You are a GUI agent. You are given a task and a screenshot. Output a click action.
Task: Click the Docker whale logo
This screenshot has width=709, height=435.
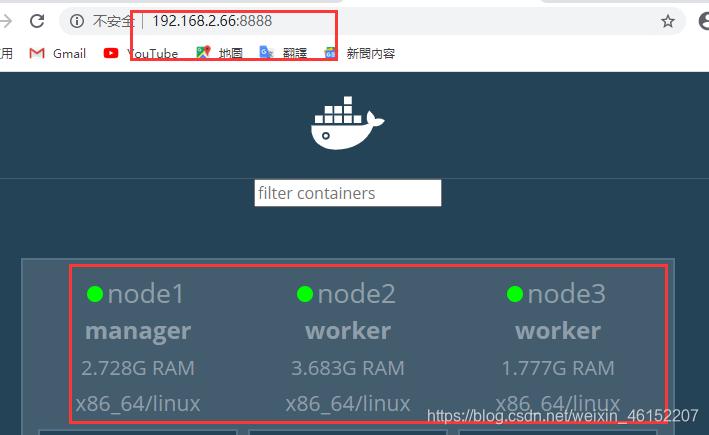[347, 123]
